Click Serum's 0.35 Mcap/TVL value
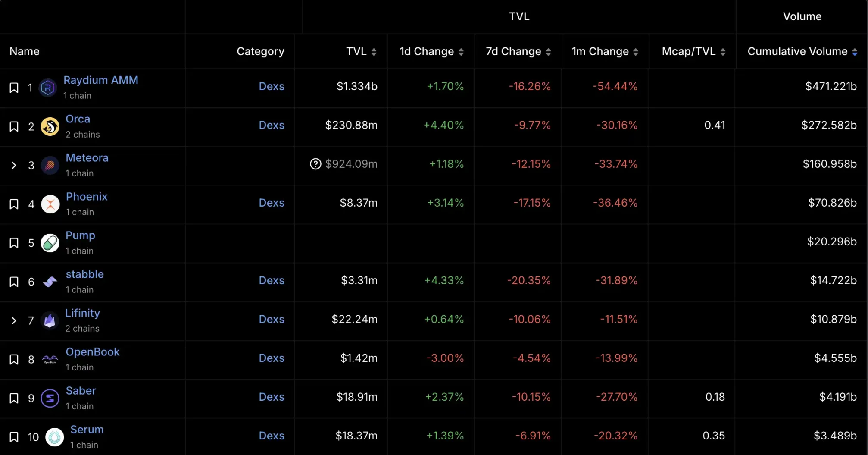This screenshot has width=868, height=455. pos(714,436)
